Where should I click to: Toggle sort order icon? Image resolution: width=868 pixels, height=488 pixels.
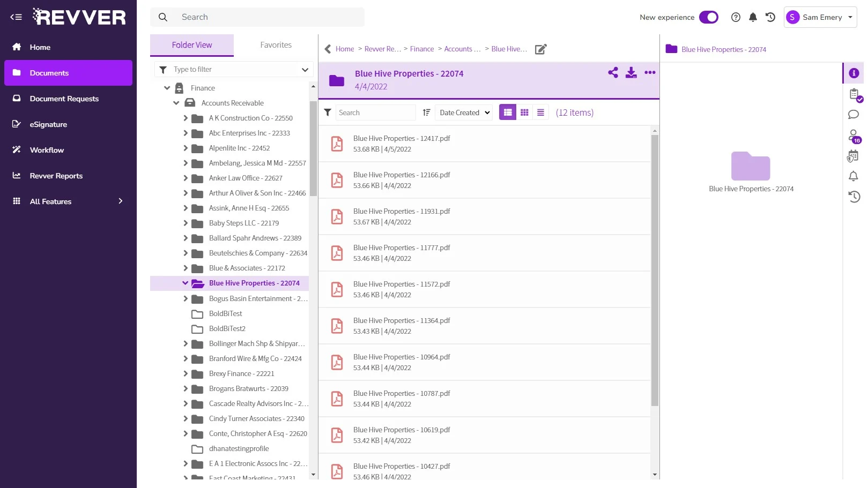426,112
